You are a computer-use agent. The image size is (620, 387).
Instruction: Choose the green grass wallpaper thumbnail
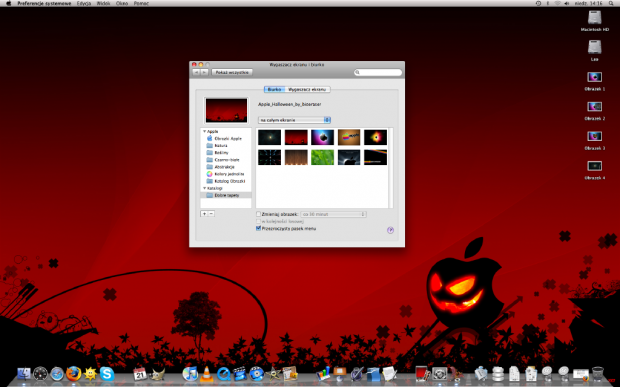(322, 157)
